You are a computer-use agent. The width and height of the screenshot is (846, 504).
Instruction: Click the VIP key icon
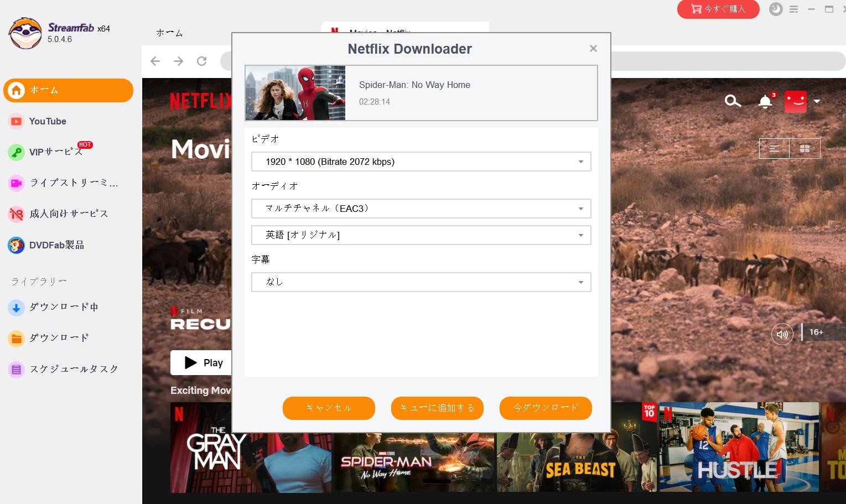[x=16, y=152]
